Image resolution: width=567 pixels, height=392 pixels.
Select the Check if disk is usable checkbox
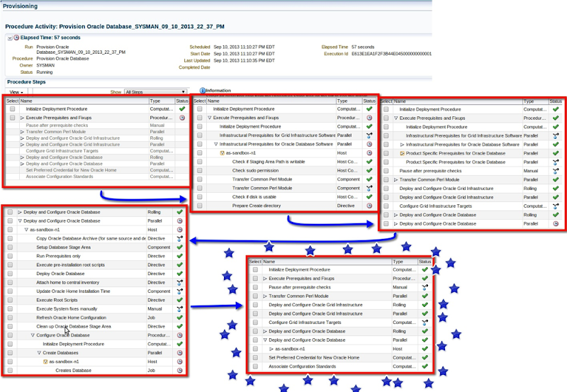pyautogui.click(x=200, y=197)
